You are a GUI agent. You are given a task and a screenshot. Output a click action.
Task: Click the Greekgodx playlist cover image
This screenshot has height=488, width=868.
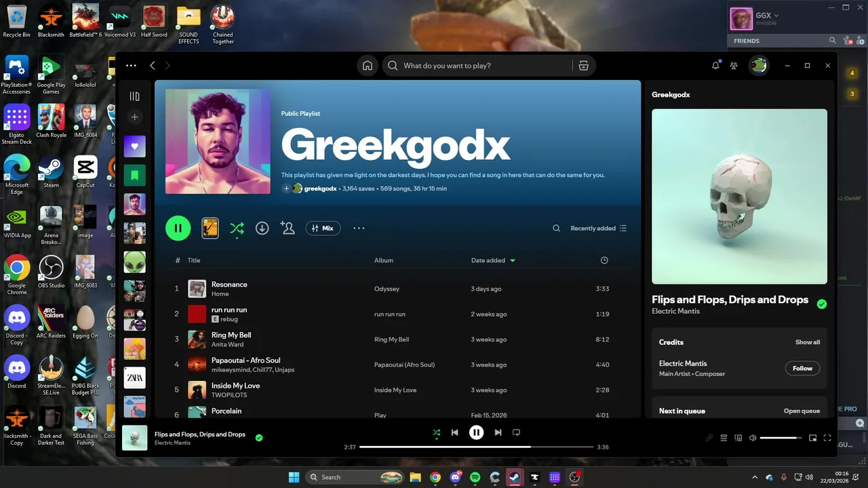(218, 142)
